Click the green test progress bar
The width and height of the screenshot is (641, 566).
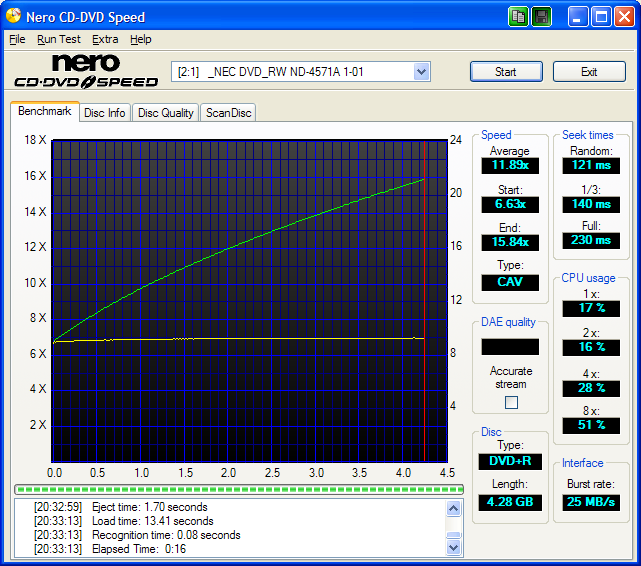tap(239, 489)
